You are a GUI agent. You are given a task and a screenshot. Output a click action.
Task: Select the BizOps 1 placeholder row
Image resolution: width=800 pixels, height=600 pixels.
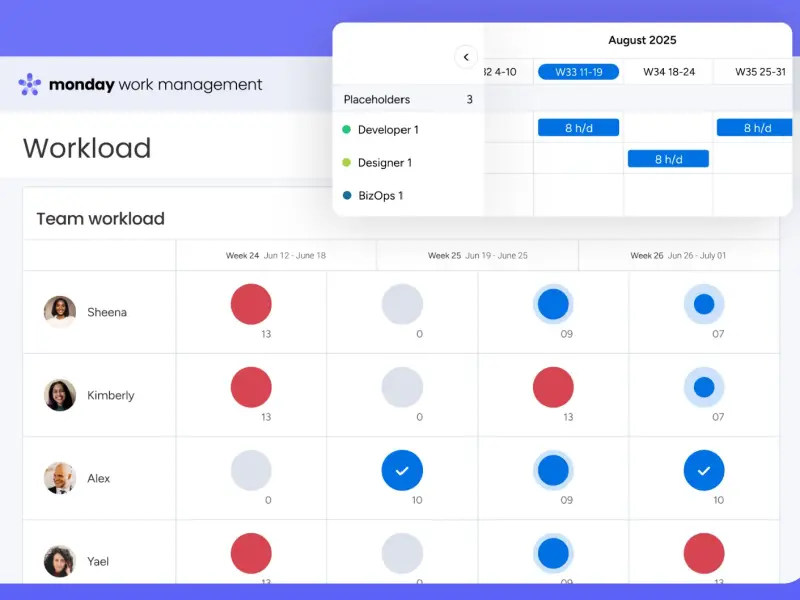[380, 196]
